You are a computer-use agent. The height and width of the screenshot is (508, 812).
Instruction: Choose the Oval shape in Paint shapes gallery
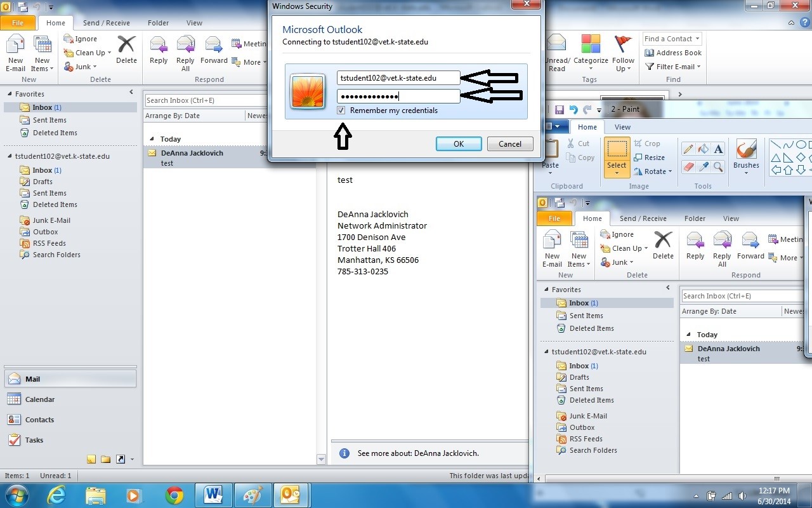tap(801, 145)
